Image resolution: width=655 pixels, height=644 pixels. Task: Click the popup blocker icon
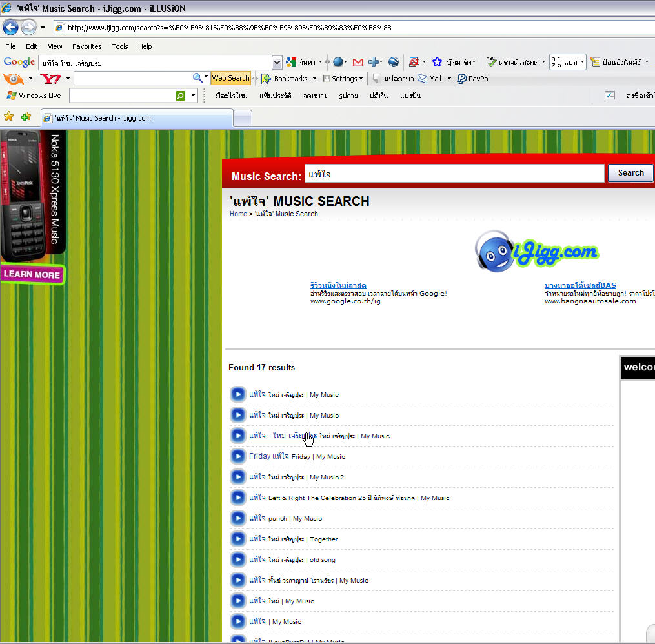click(x=414, y=62)
